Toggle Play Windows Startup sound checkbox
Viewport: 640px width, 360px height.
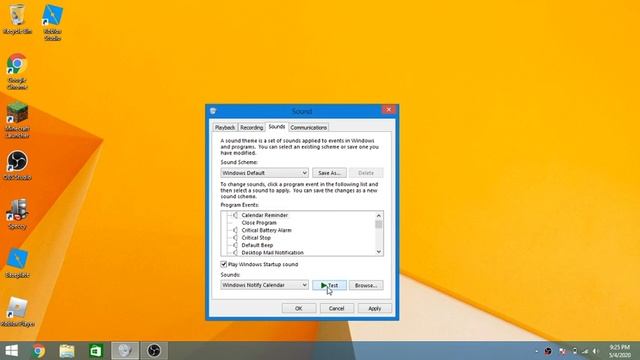pos(224,264)
